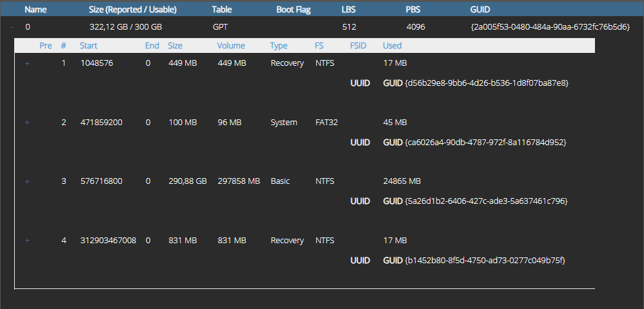The height and width of the screenshot is (309, 644).
Task: Click the Volume column header
Action: tap(231, 46)
